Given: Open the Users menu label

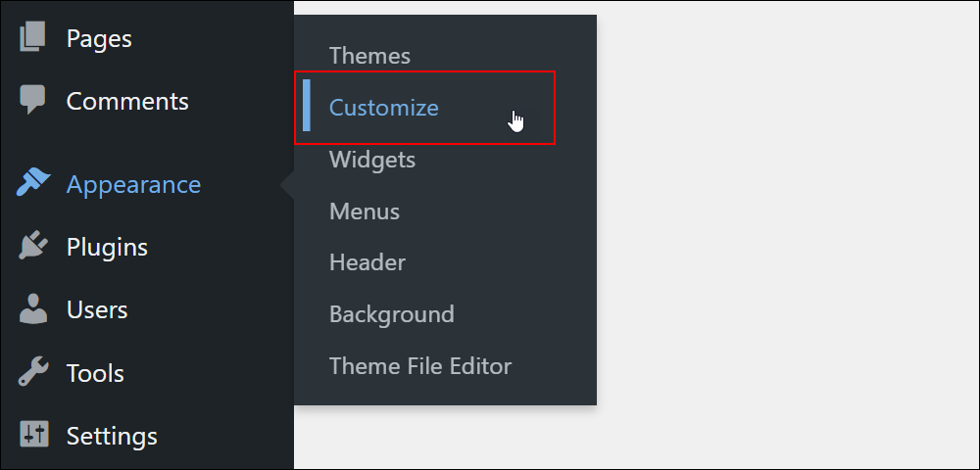Looking at the screenshot, I should click(97, 310).
